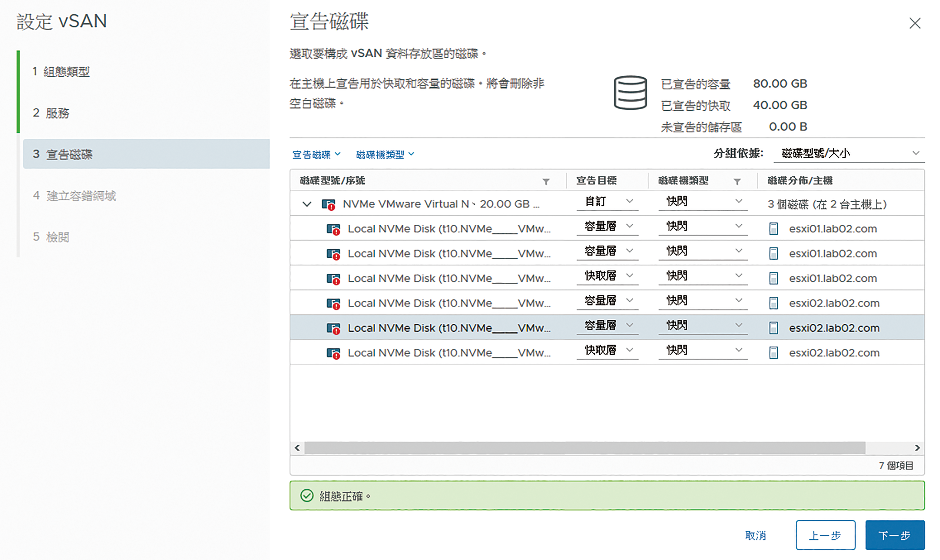The width and height of the screenshot is (940, 560).
Task: Click the 取消 link
Action: click(x=755, y=535)
